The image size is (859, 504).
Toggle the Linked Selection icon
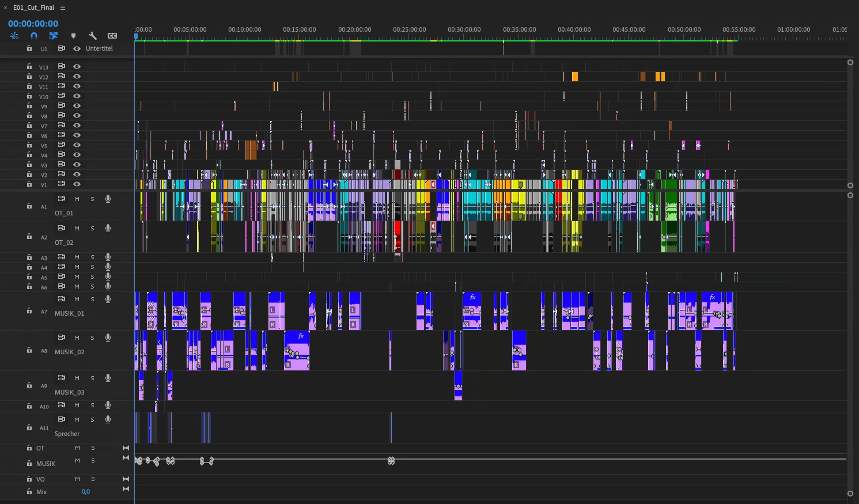click(54, 36)
